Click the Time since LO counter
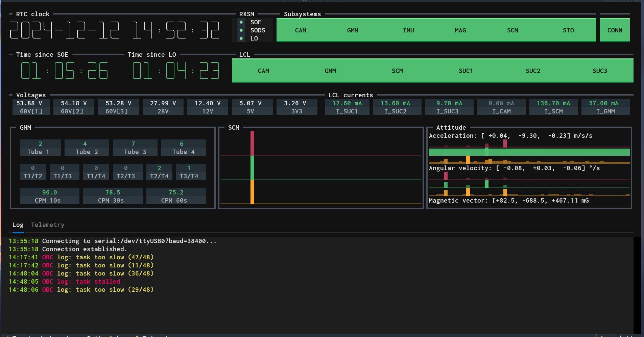644x337 pixels. (176, 71)
